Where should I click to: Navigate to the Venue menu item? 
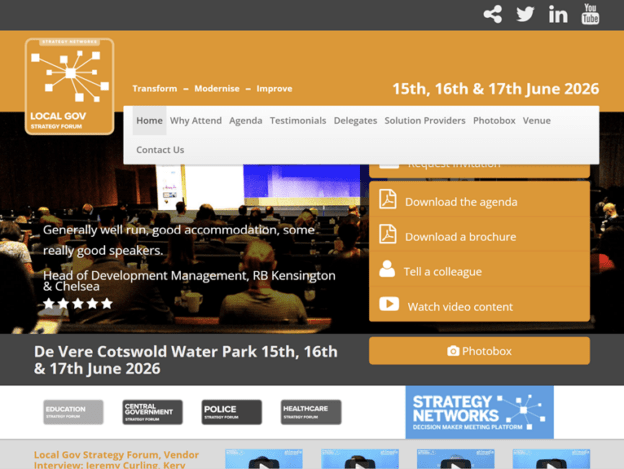(x=537, y=121)
